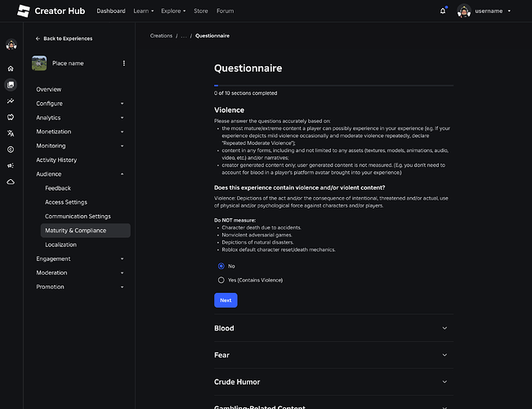Image resolution: width=532 pixels, height=409 pixels.
Task: Open the cloud icon in left rail
Action: [11, 182]
